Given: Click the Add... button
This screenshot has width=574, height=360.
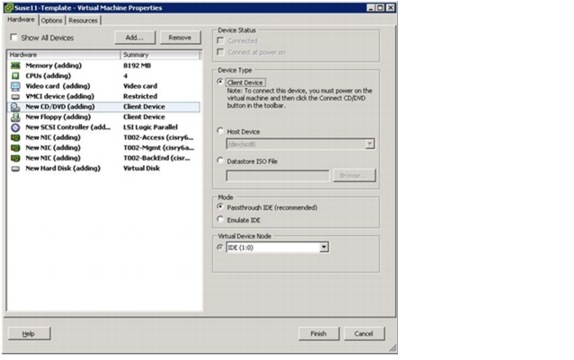Looking at the screenshot, I should coord(135,37).
